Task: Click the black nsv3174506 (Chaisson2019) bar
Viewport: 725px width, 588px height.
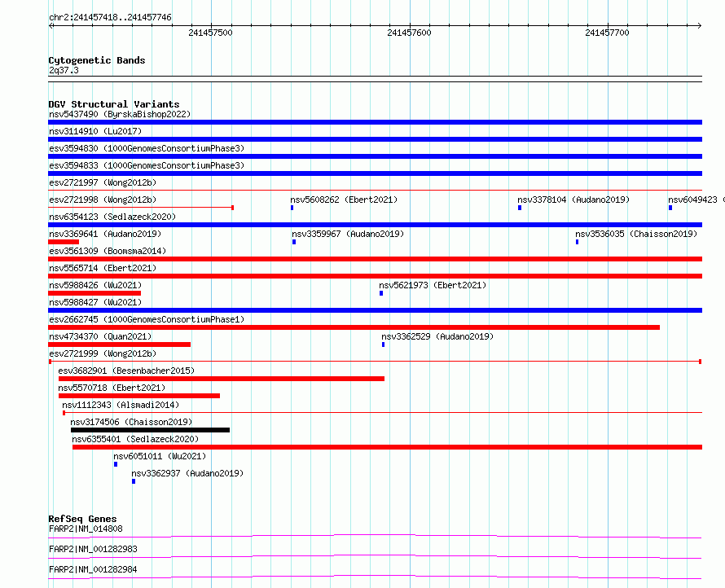Action: click(x=150, y=430)
